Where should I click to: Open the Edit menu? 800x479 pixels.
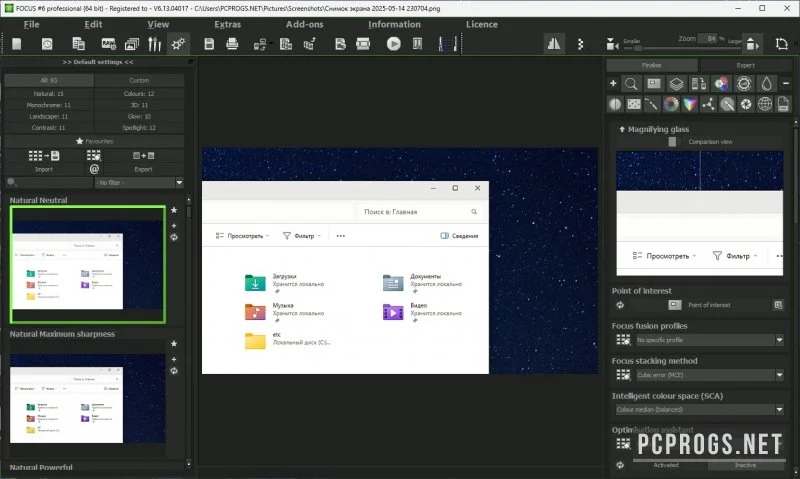[93, 24]
